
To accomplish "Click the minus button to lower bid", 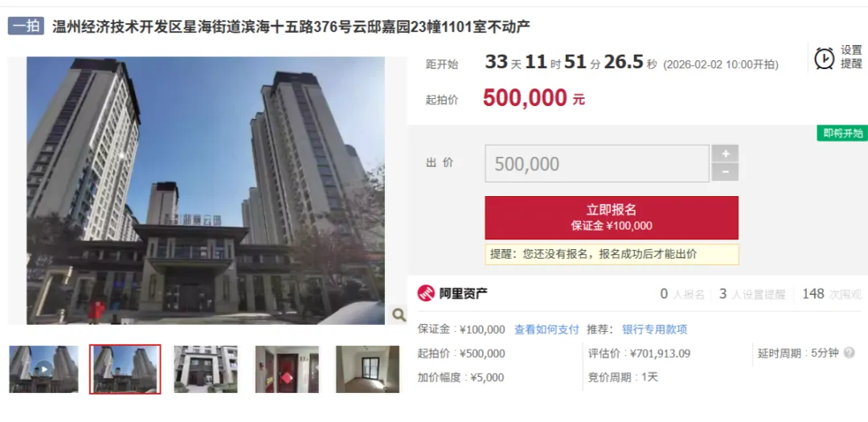I will pos(725,172).
